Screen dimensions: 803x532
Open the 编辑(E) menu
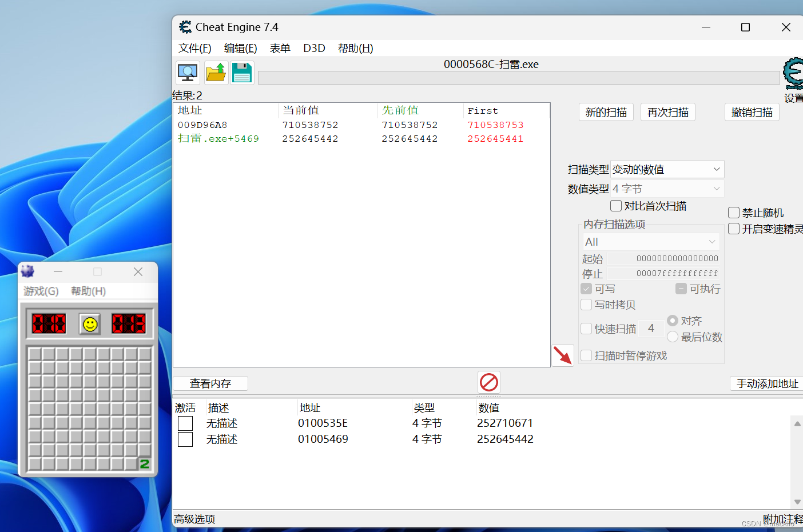point(240,48)
